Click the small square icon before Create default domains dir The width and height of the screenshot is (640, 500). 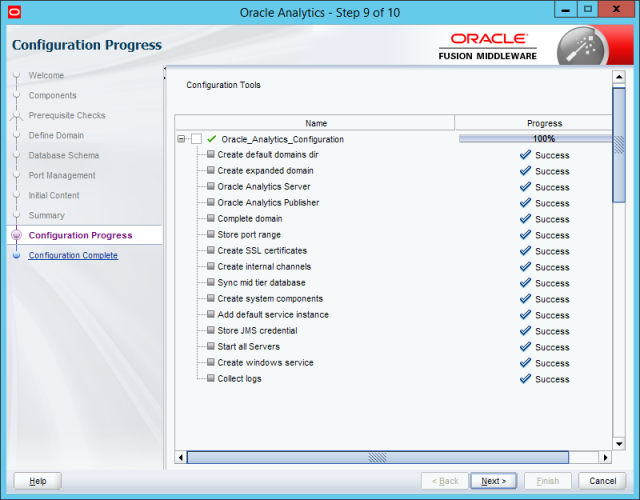pos(211,154)
